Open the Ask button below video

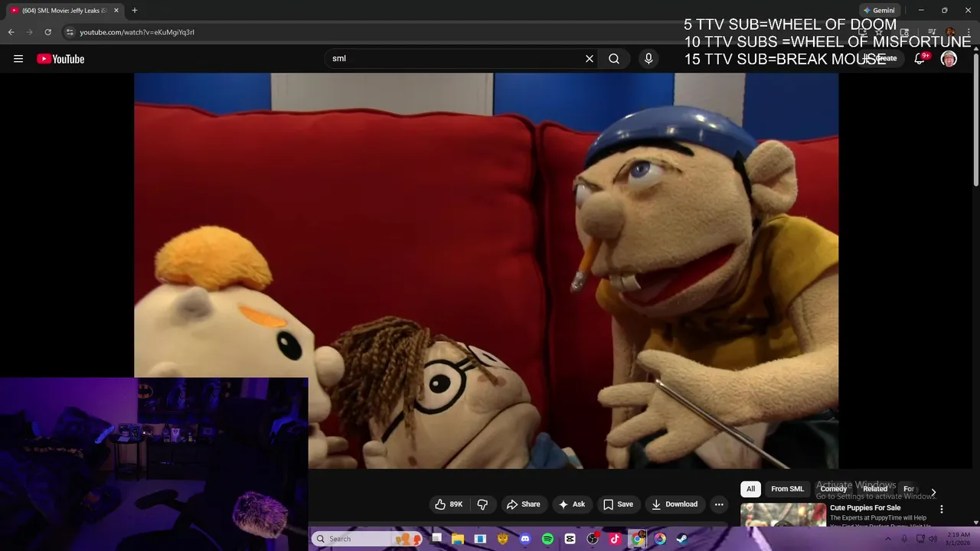pyautogui.click(x=572, y=504)
